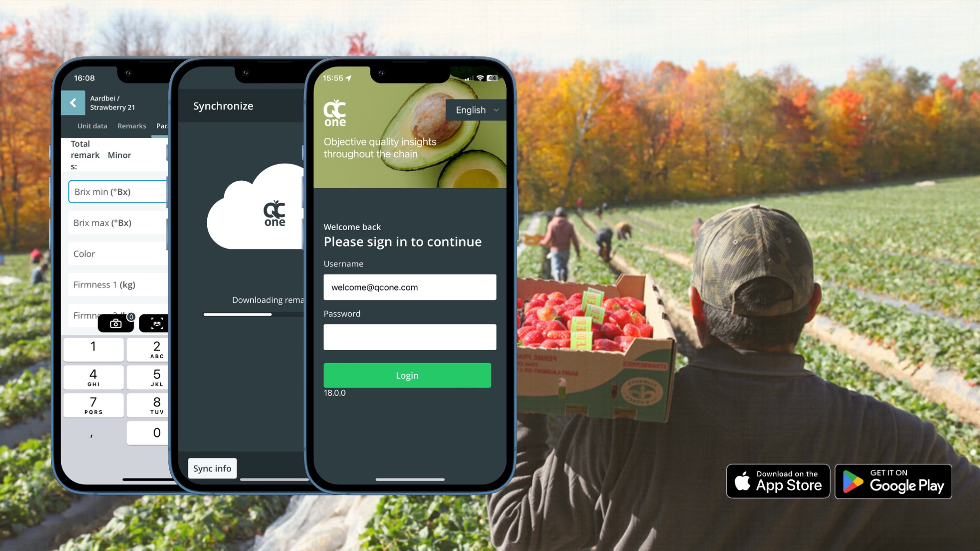Click the back arrow navigation icon
Viewport: 980px width, 551px height.
pos(73,101)
